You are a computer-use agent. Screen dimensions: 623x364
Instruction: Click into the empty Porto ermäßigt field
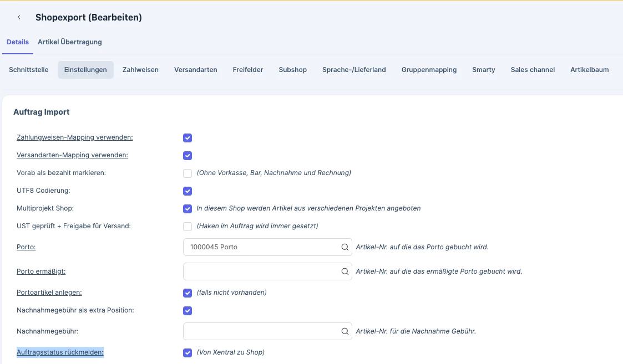click(x=267, y=271)
